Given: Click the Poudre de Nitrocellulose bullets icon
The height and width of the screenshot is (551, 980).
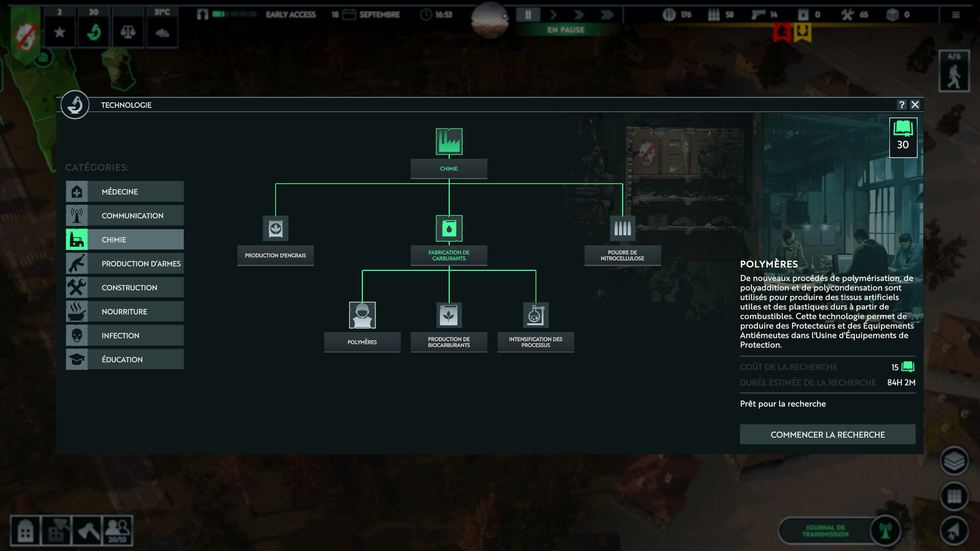Looking at the screenshot, I should click(x=622, y=228).
